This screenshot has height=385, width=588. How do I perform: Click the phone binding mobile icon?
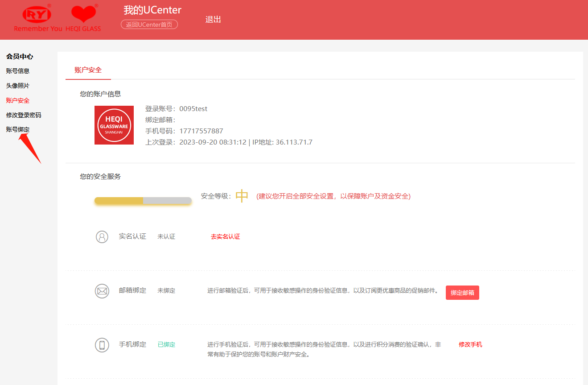(x=102, y=345)
